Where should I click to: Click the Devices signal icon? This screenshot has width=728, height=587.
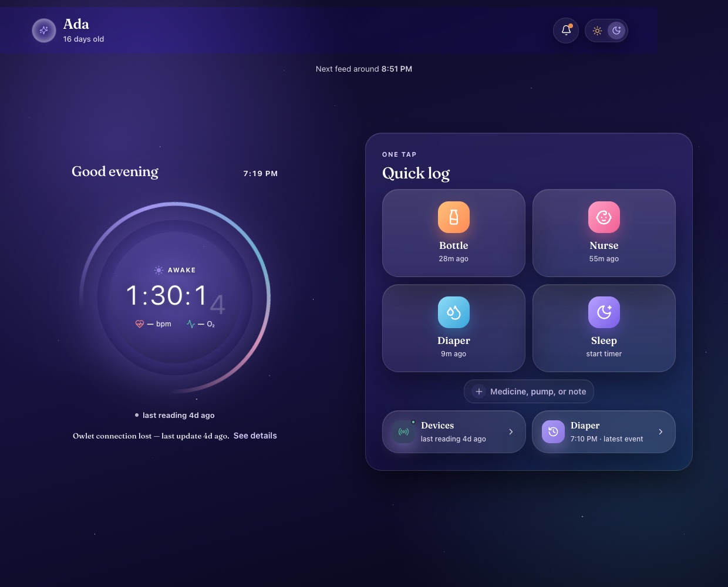[404, 431]
